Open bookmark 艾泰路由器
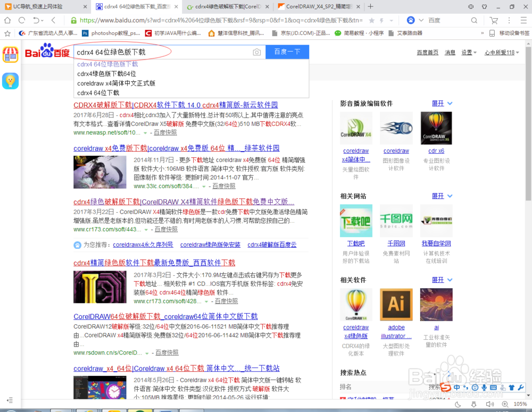 [406, 33]
